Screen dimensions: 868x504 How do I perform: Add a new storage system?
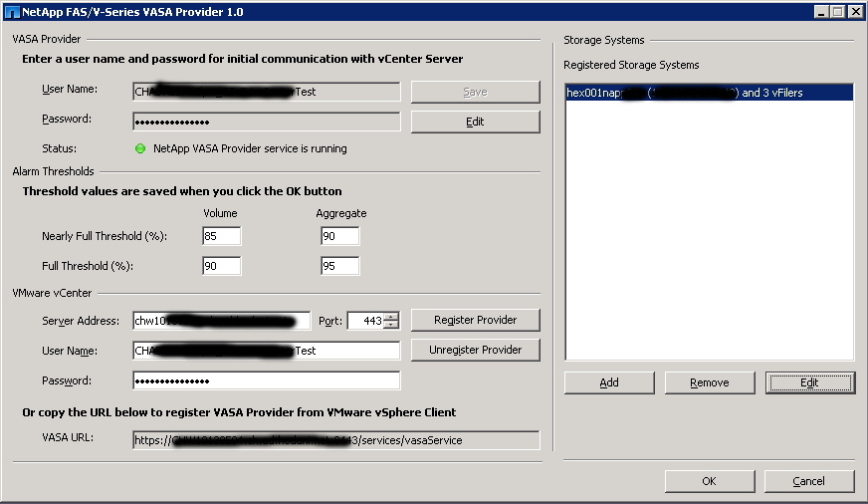(609, 382)
